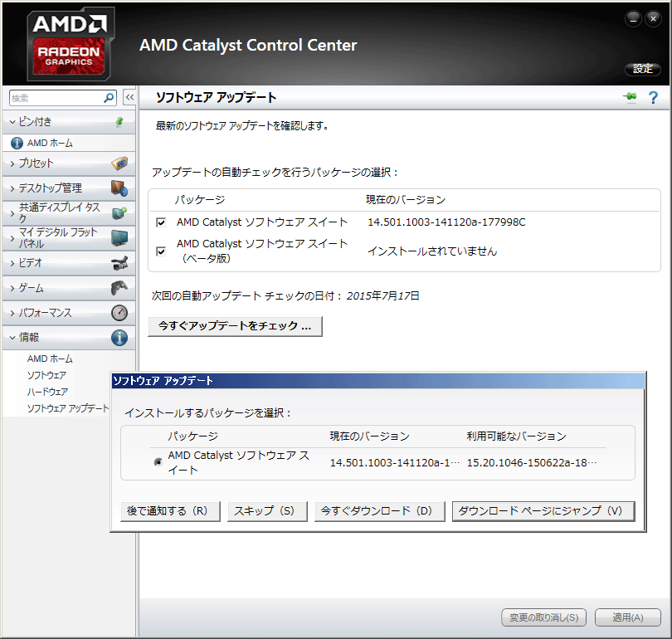Select the AMD Catalyst package radio button in dialog
Image resolution: width=672 pixels, height=639 pixels.
pyautogui.click(x=158, y=461)
